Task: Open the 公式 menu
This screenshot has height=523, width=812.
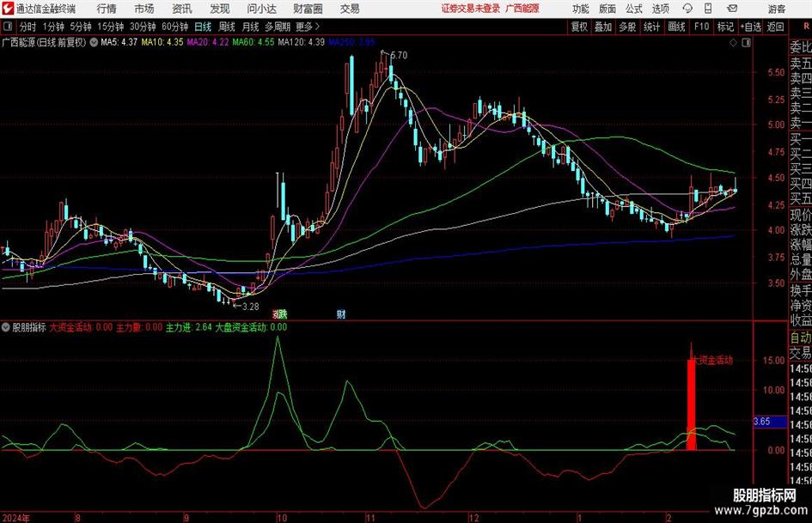Action: point(633,9)
